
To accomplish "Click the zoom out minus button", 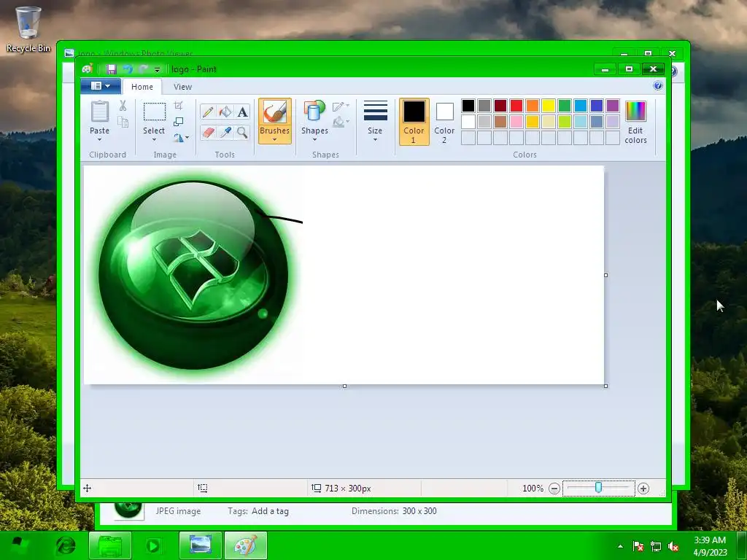I will point(554,488).
